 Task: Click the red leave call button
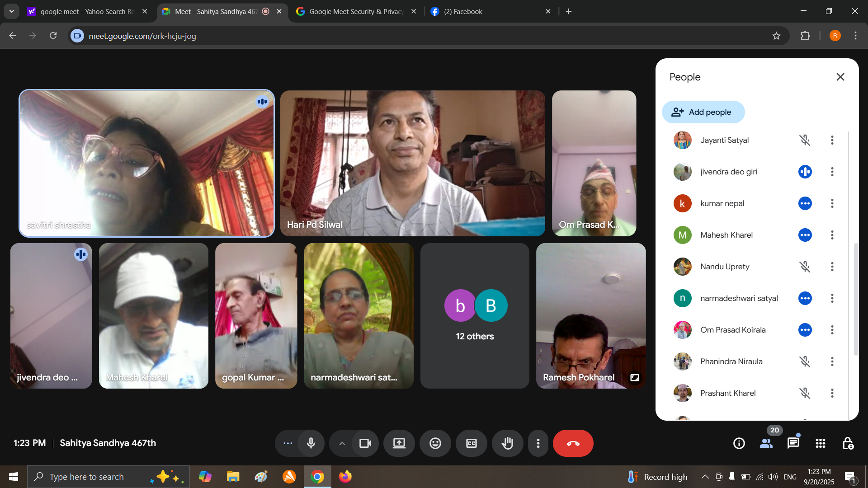[573, 443]
